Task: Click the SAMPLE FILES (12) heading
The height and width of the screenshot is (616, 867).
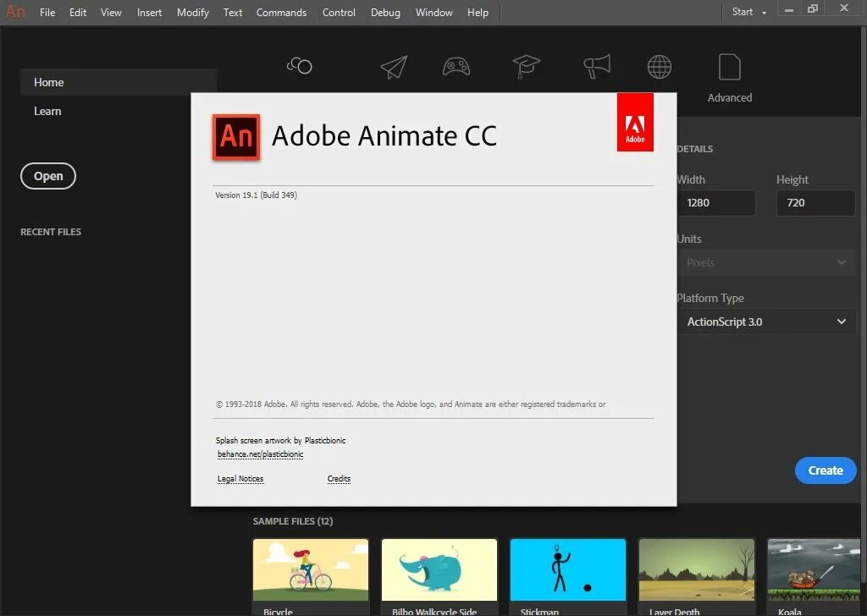Action: 292,521
